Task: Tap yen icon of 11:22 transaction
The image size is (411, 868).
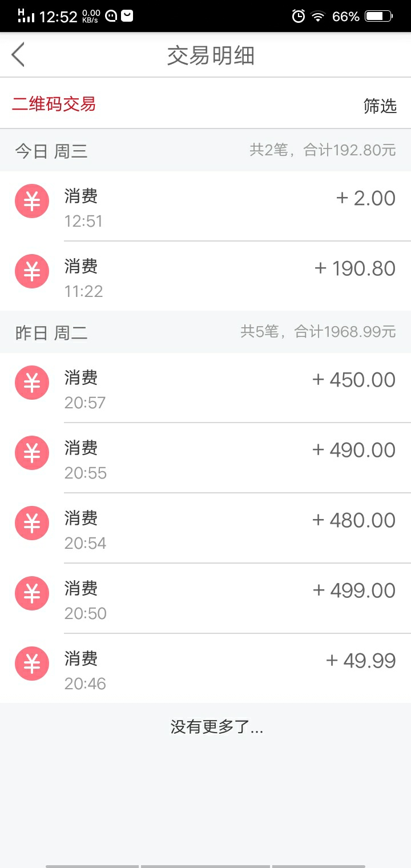Action: click(32, 271)
